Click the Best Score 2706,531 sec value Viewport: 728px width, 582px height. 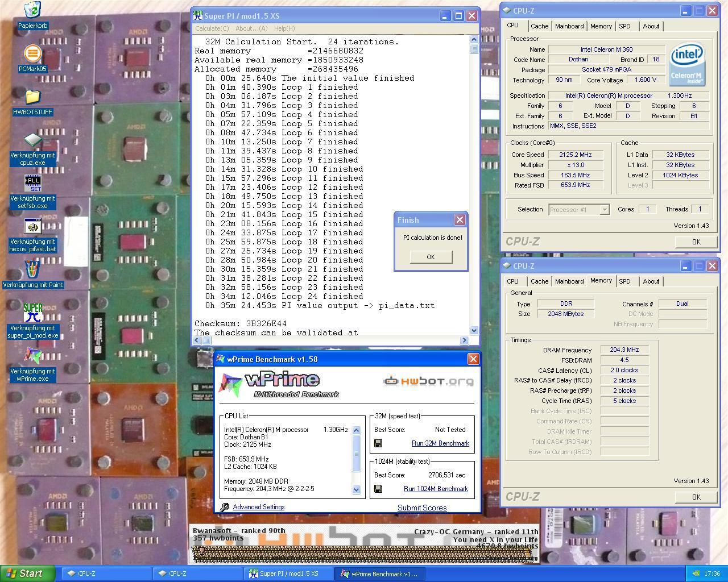pos(446,475)
